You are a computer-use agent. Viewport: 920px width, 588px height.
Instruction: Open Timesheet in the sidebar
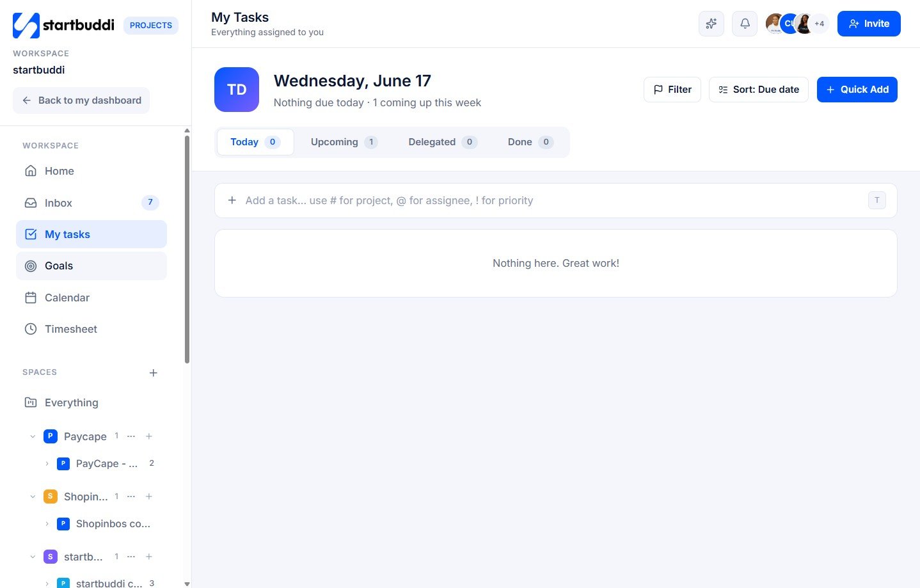91,329
